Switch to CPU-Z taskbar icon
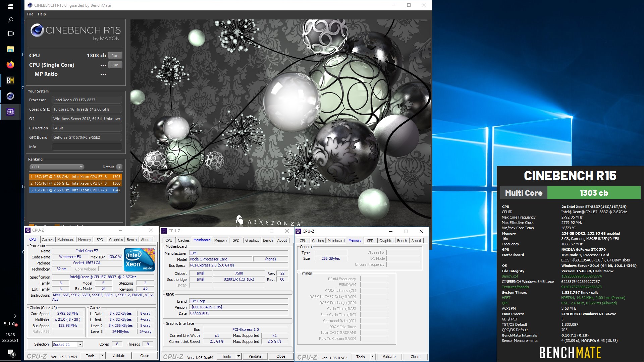 [10, 112]
